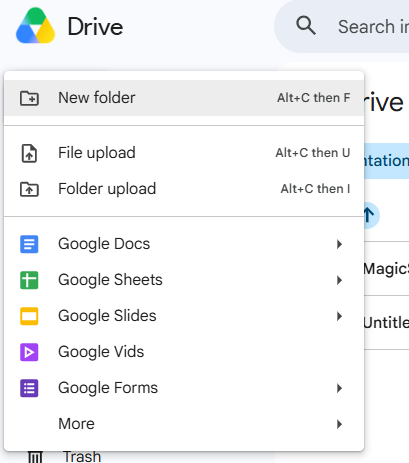This screenshot has width=409, height=463.
Task: Choose Folder upload from menu
Action: (x=184, y=189)
